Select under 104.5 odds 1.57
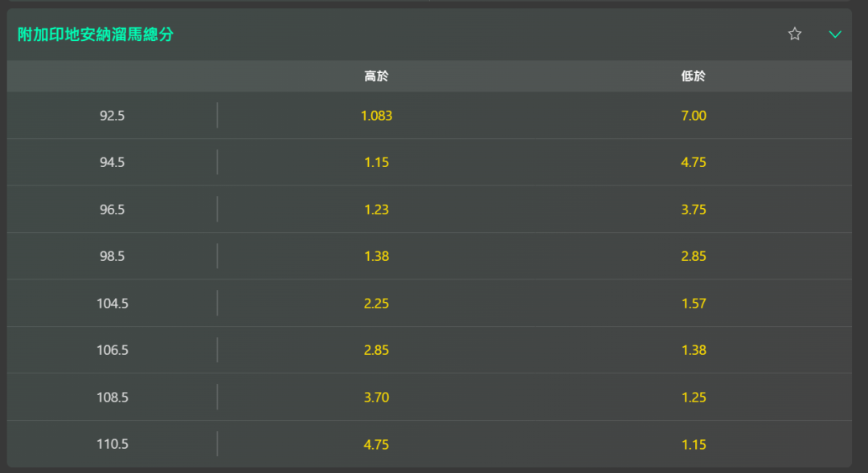This screenshot has height=473, width=868. click(x=693, y=304)
